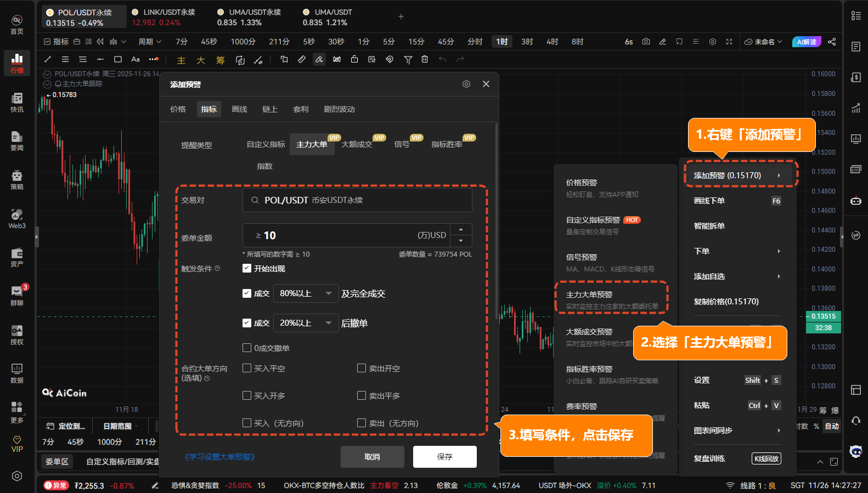Click the headset support icon on right sidebar
This screenshot has height=493, width=868.
point(856,421)
